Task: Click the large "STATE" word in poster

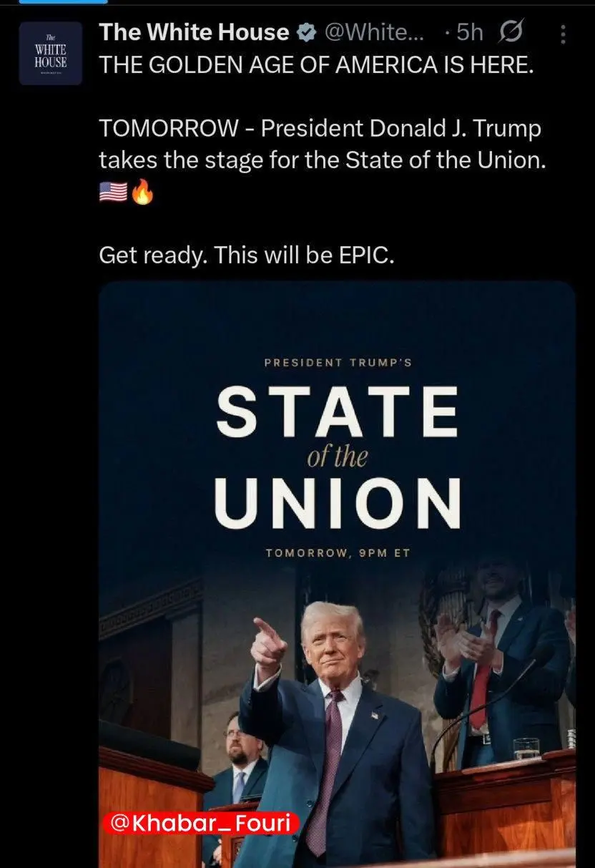Action: tap(337, 412)
